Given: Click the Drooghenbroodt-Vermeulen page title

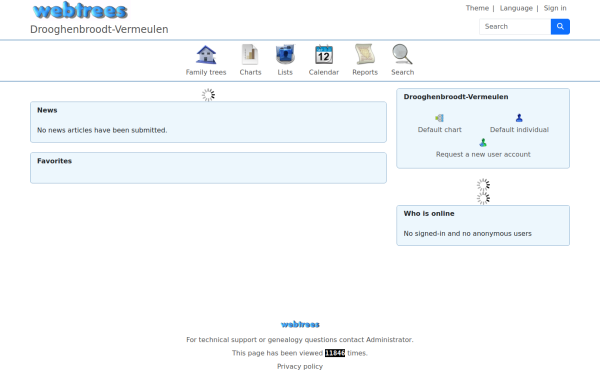Looking at the screenshot, I should tap(99, 29).
